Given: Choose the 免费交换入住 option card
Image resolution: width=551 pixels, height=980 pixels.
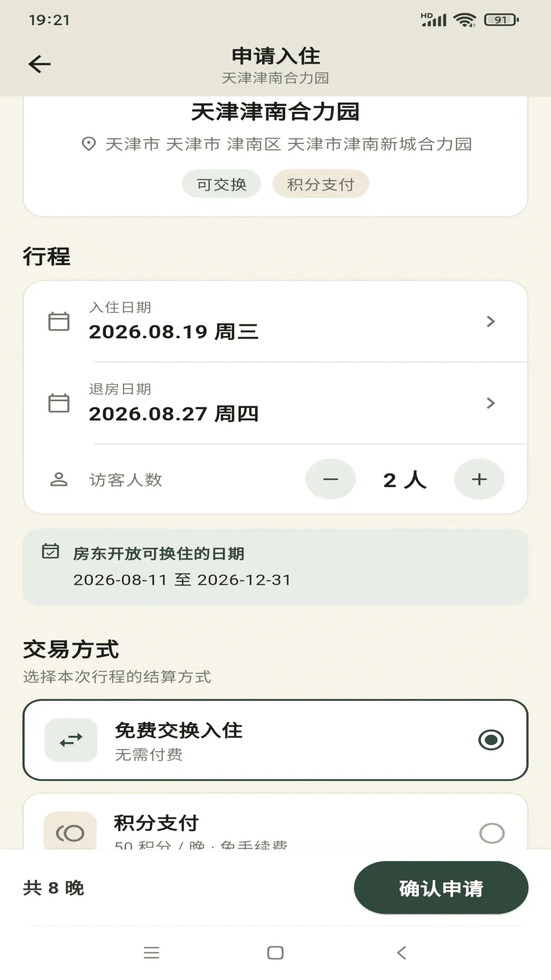Looking at the screenshot, I should 275,740.
